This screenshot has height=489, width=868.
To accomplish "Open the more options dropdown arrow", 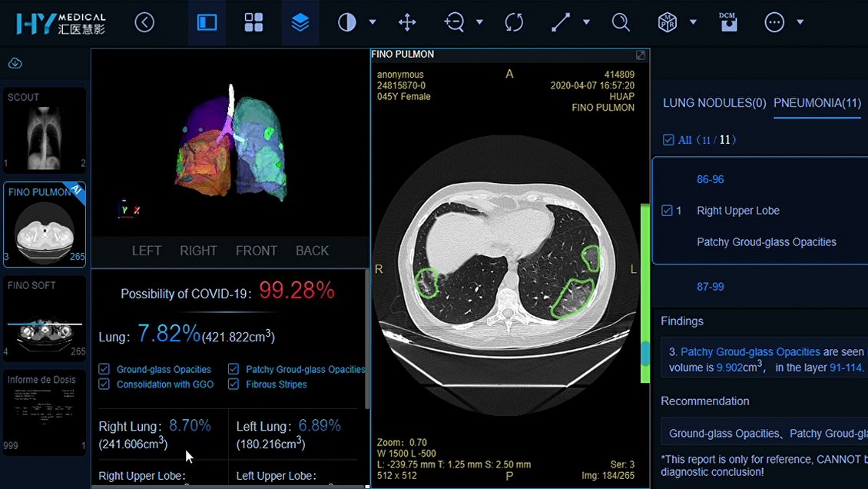I will [x=800, y=22].
